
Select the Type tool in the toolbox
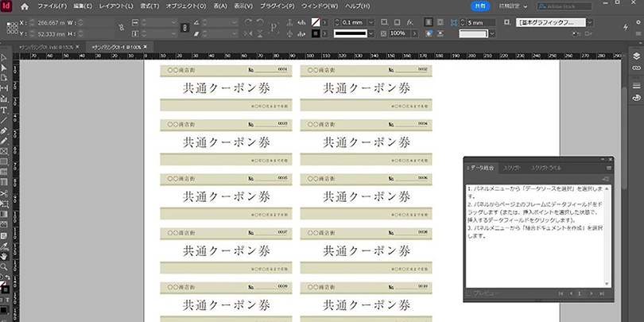4,109
